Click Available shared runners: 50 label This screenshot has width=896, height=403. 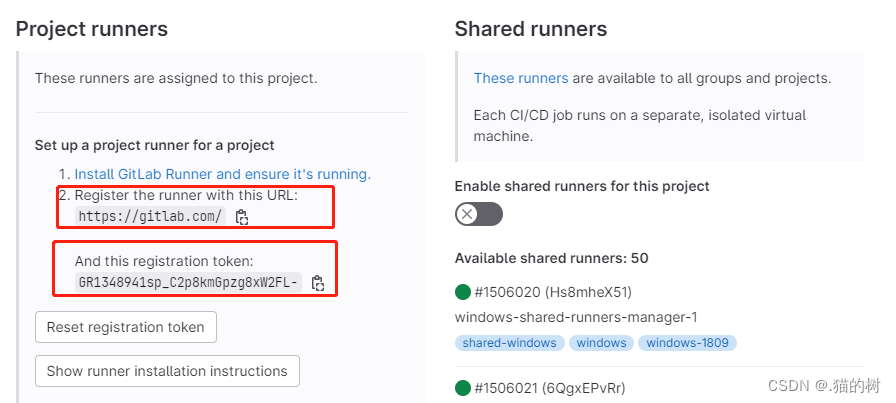tap(551, 258)
